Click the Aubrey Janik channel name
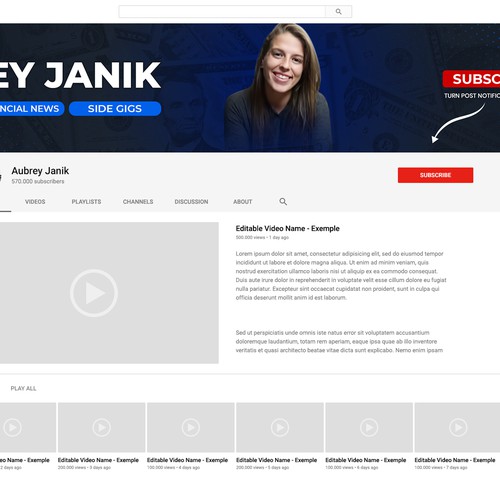 pyautogui.click(x=40, y=171)
